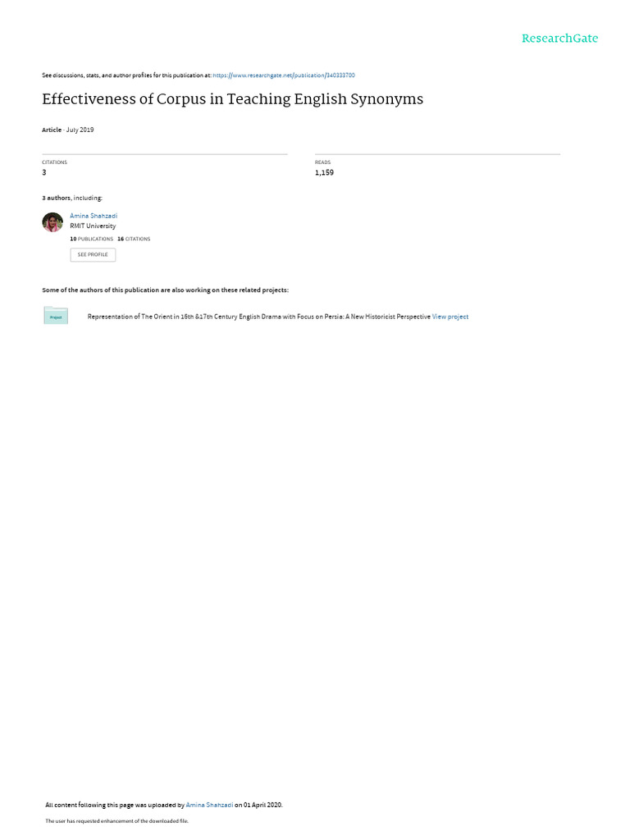Click the teal Project folder icon
The image size is (630, 840).
pyautogui.click(x=56, y=316)
